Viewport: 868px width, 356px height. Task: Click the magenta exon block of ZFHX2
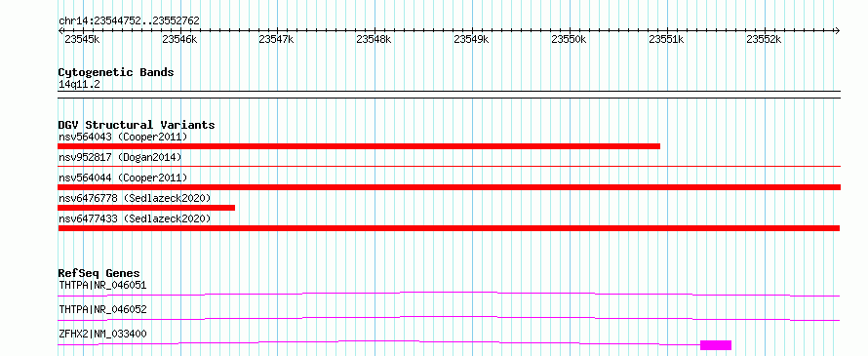coord(716,345)
